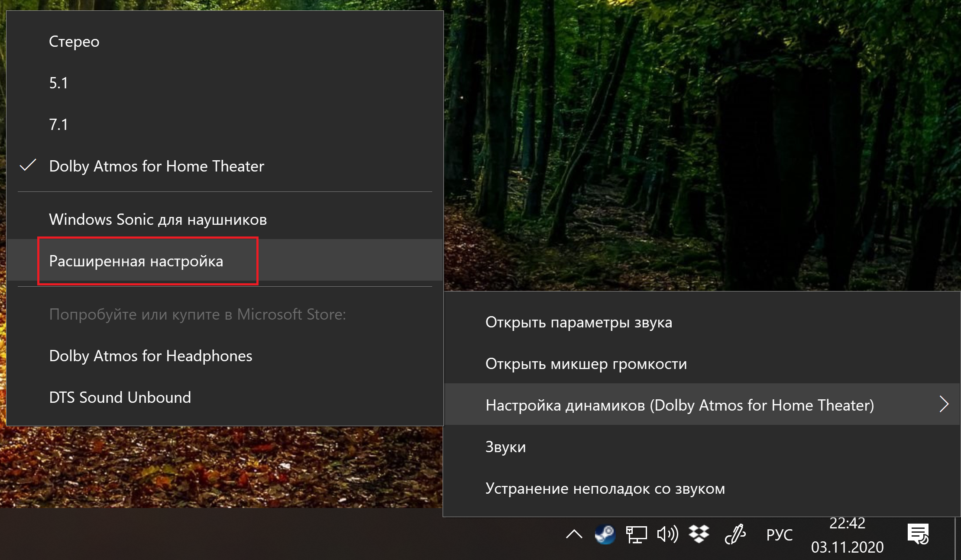Click the Steam tray icon

[x=605, y=534]
